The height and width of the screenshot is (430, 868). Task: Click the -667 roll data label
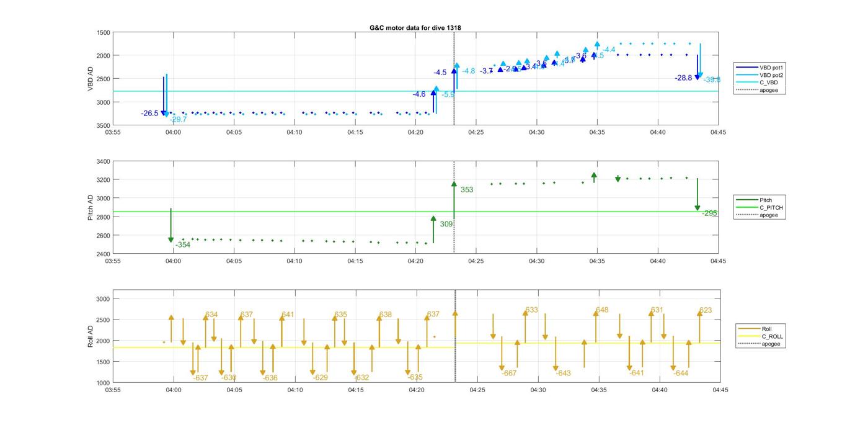pos(509,374)
